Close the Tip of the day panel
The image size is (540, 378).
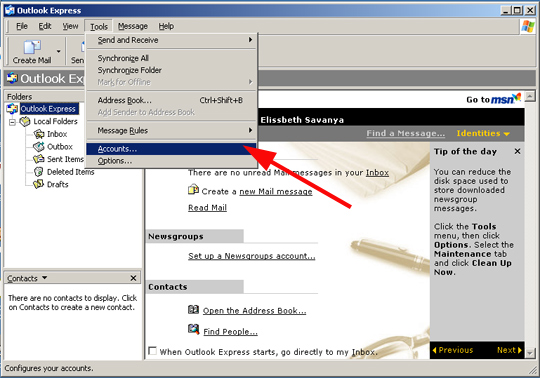(x=517, y=151)
